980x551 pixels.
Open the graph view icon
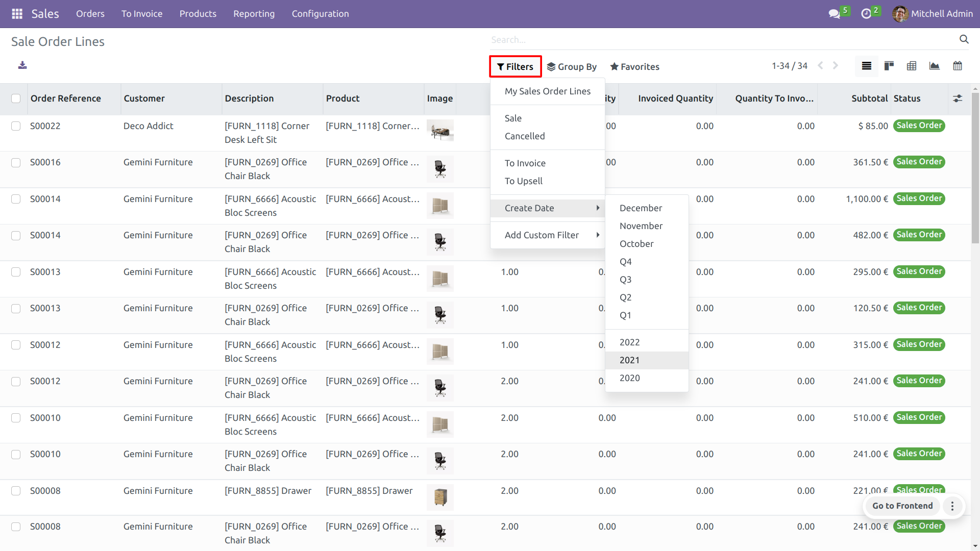click(935, 66)
